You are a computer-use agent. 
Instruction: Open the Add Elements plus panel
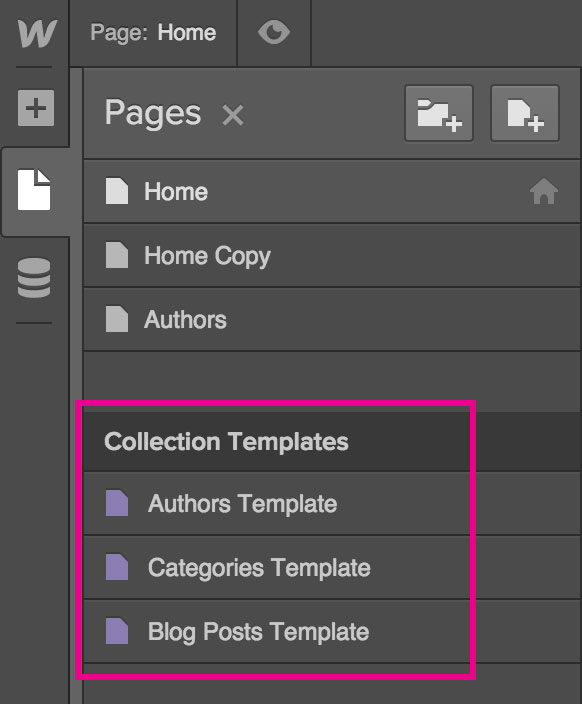36,108
